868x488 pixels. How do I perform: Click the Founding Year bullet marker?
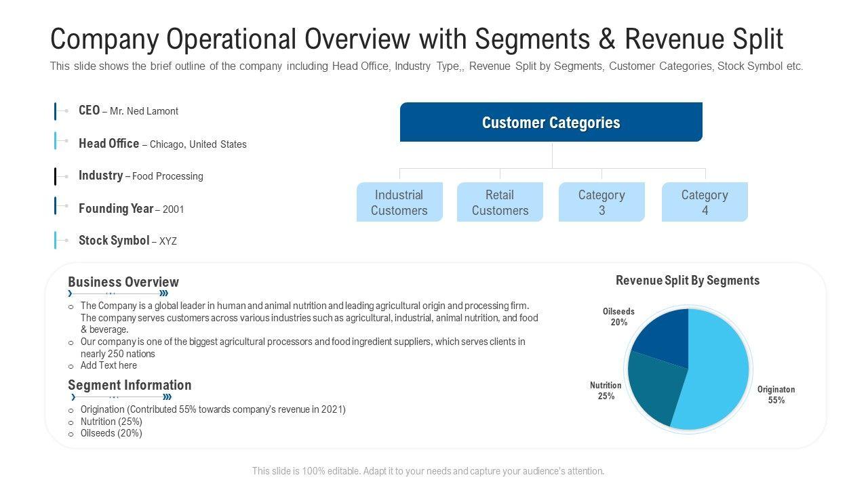(60, 206)
